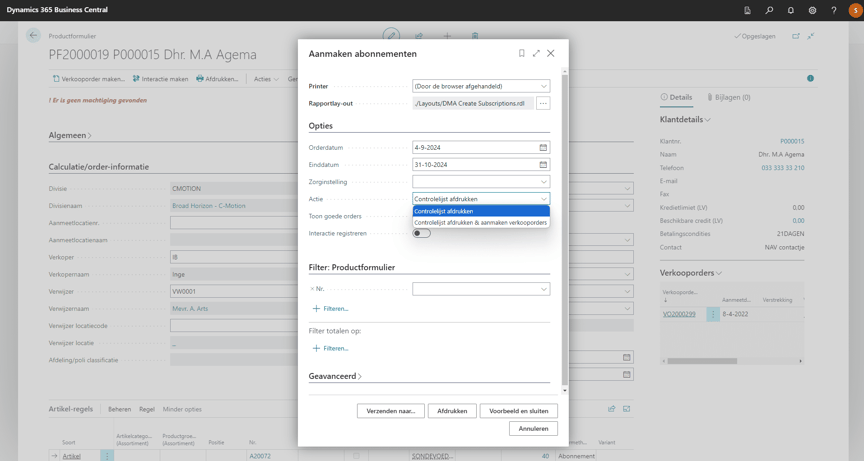This screenshot has height=461, width=864.
Task: Click the dialog vertical scrollbar
Action: (564, 230)
